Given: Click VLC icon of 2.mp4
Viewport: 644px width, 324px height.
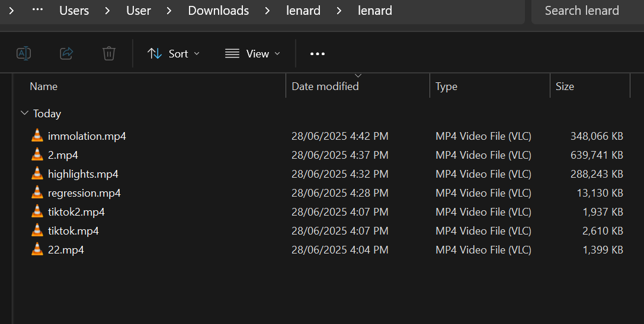Looking at the screenshot, I should (x=37, y=155).
